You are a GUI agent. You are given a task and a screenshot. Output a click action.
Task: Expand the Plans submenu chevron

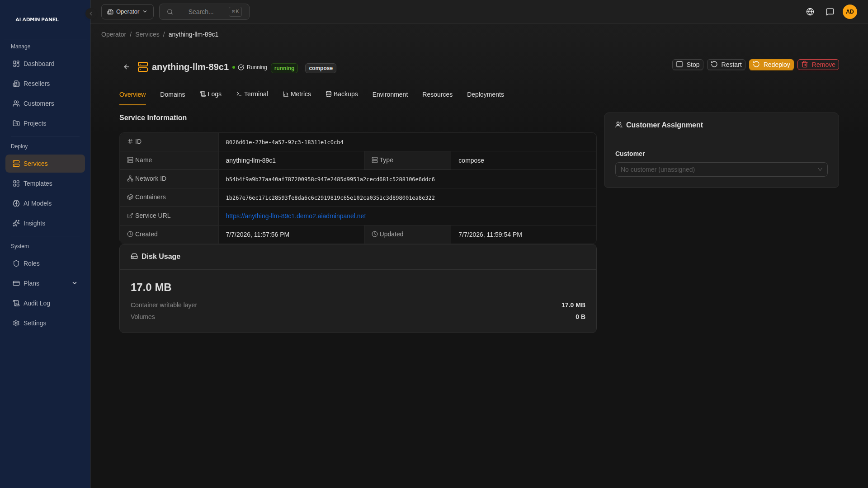click(75, 283)
